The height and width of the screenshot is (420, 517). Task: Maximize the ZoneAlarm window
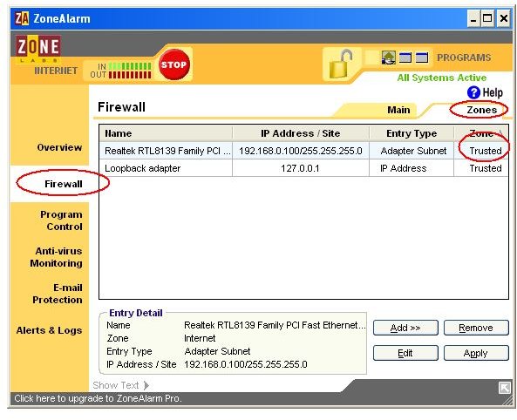coord(487,18)
